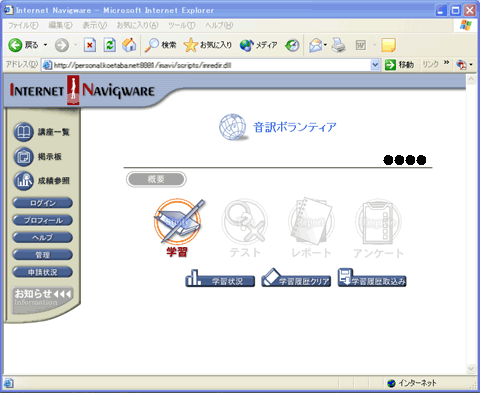Image resolution: width=480 pixels, height=393 pixels.
Task: Open the Media (メディア) toolbar button
Action: 258,45
